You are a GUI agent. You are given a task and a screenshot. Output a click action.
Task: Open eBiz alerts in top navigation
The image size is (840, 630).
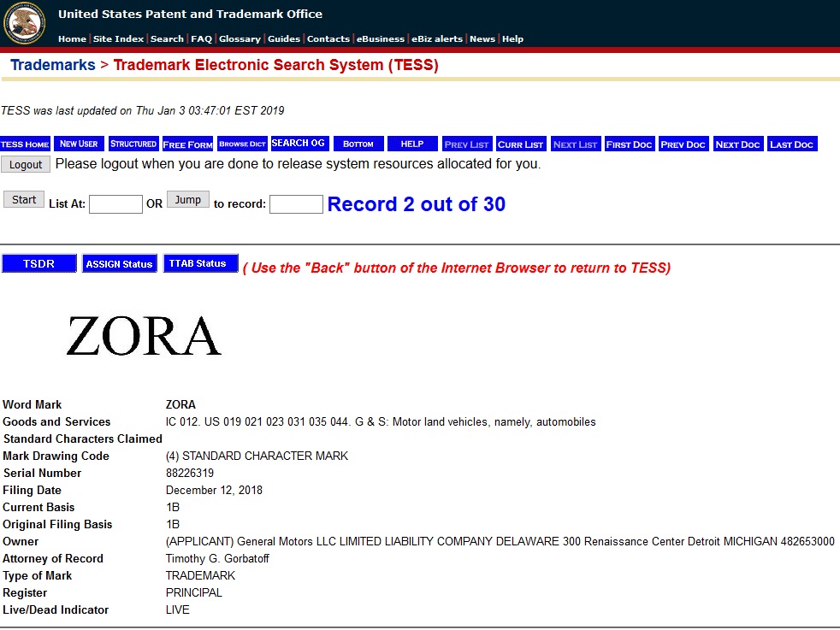tap(438, 39)
